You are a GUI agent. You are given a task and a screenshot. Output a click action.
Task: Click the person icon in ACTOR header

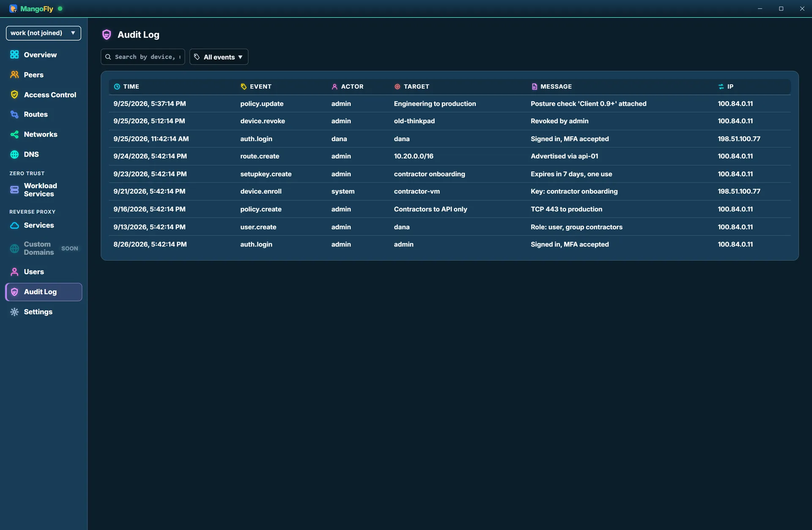pos(335,87)
